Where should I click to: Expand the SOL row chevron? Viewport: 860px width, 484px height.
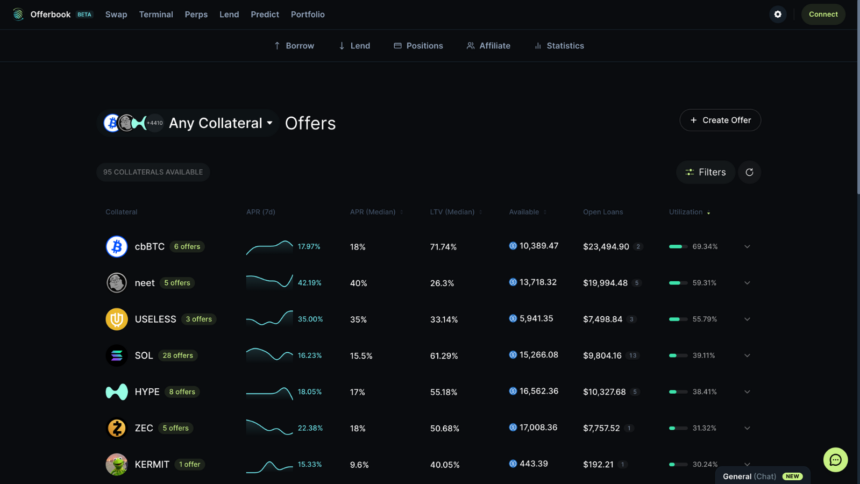click(x=747, y=356)
